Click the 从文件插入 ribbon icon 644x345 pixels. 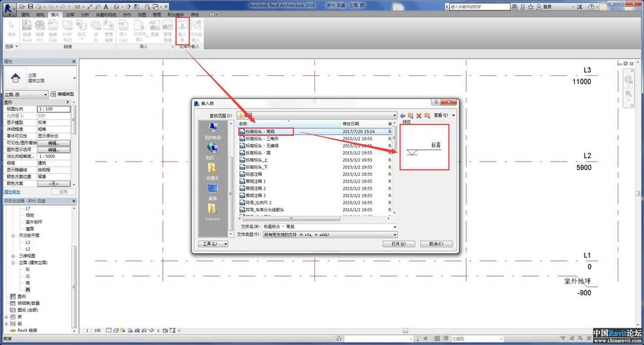139,31
